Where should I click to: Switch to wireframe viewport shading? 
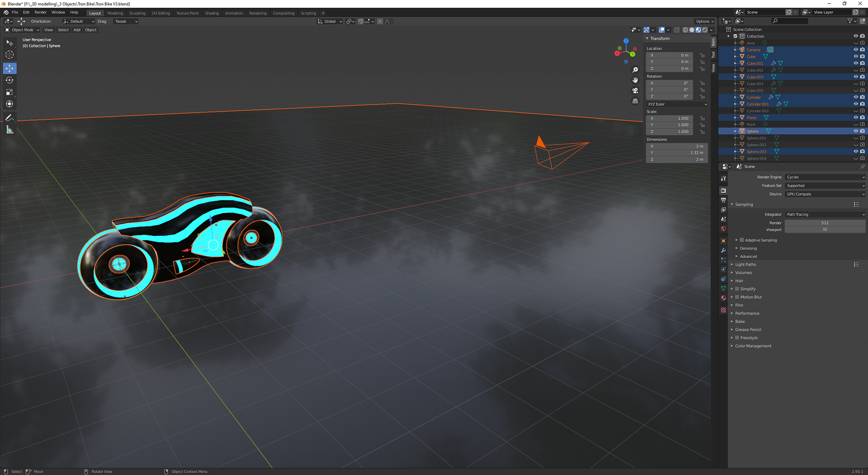685,30
